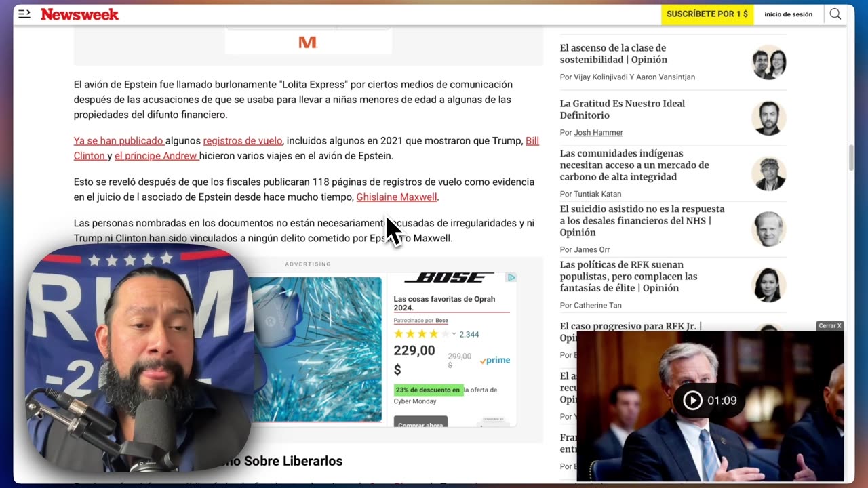Click the inicio de sesión link

point(788,14)
